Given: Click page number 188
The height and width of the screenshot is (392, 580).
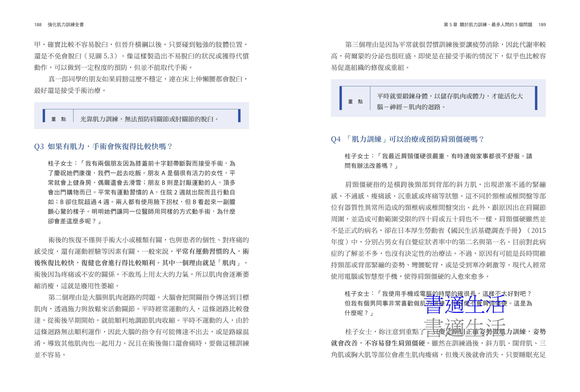Looking at the screenshot, I should pos(38,25).
